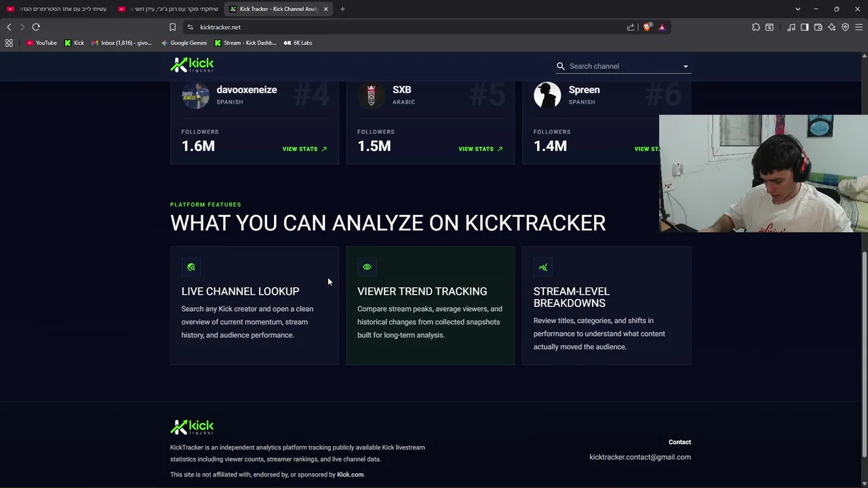
Task: Switch to the first YouTube tab
Action: pos(56,9)
